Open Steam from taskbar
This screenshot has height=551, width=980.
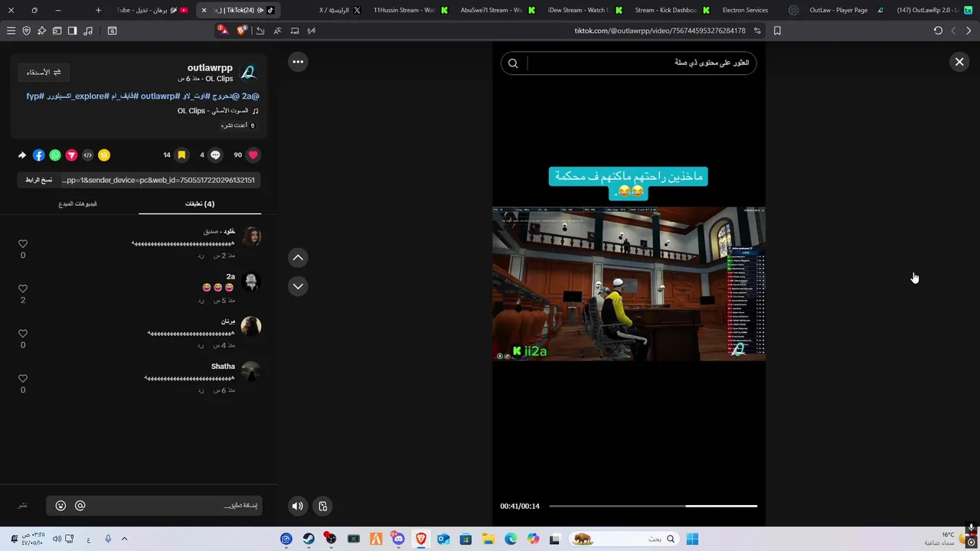coord(309,539)
